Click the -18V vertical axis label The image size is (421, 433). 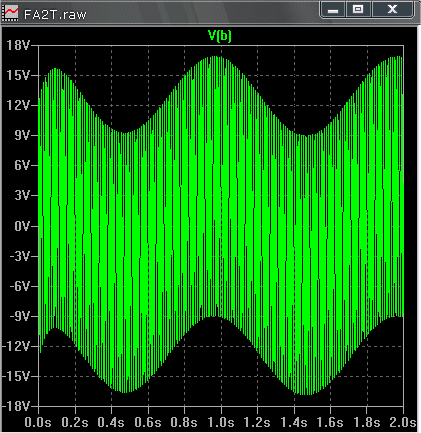(16, 406)
